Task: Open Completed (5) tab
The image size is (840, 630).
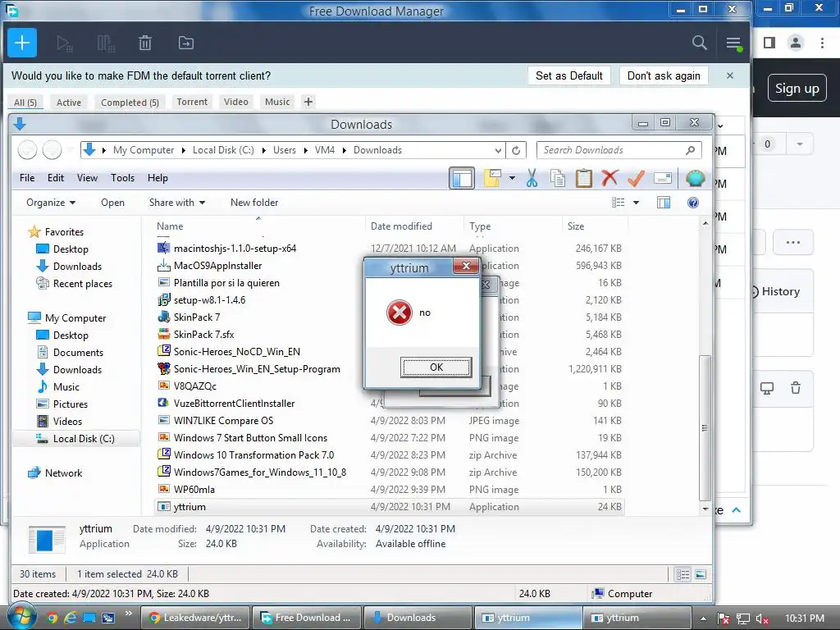Action: 130,103
